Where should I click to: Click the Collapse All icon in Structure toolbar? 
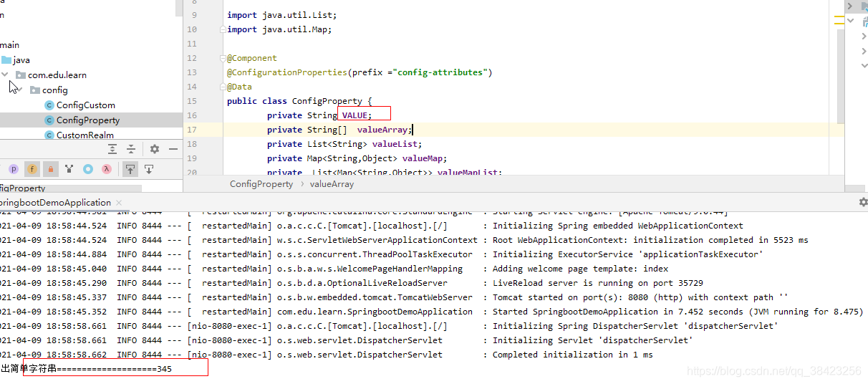click(x=131, y=149)
